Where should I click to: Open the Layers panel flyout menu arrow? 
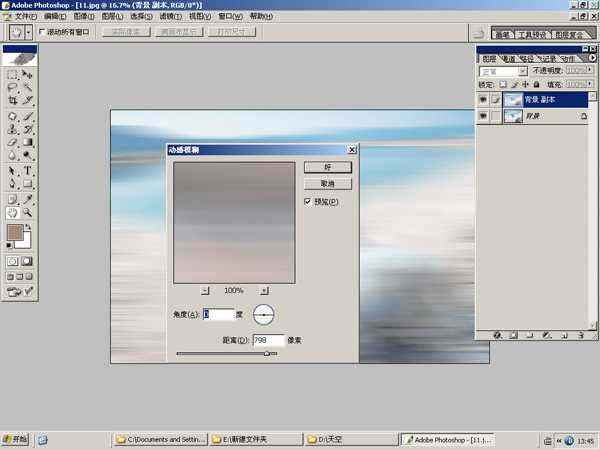click(x=586, y=59)
